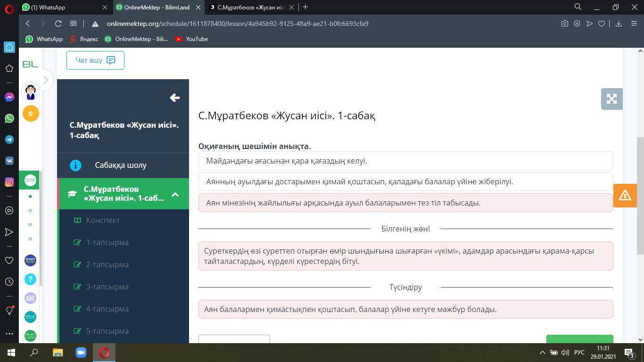Open the Яндекс bookmark
Screen dimensions: 644x362
(x=84, y=39)
